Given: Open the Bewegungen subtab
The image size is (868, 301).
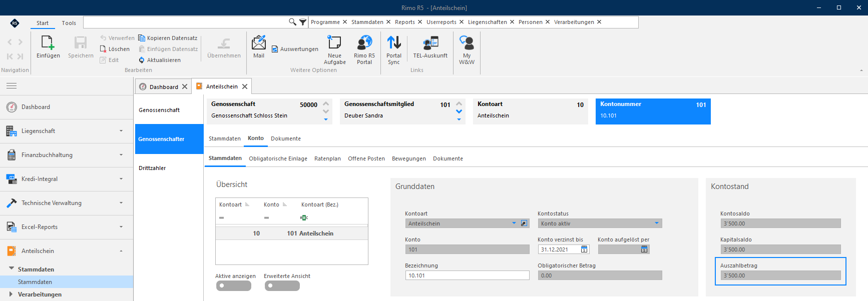Looking at the screenshot, I should pyautogui.click(x=409, y=158).
